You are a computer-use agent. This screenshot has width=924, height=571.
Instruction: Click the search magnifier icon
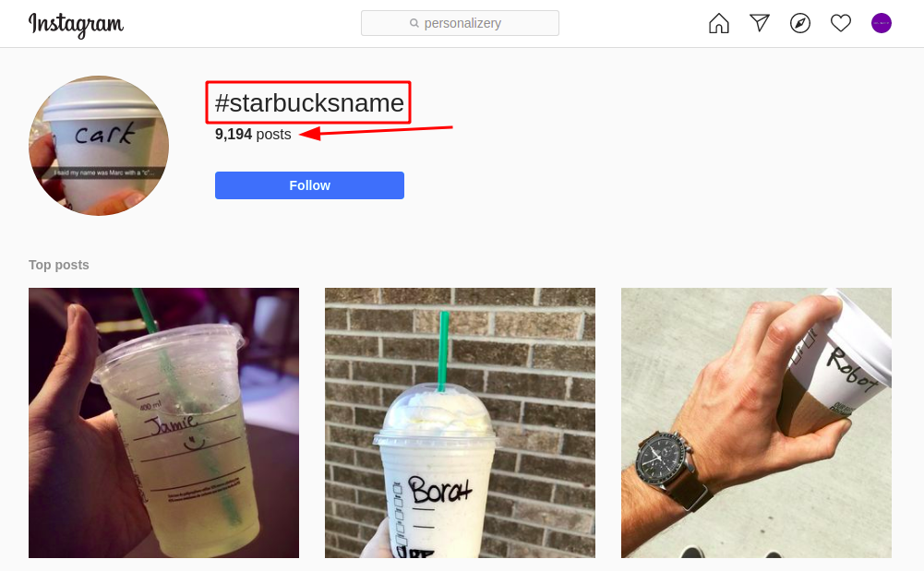[414, 23]
